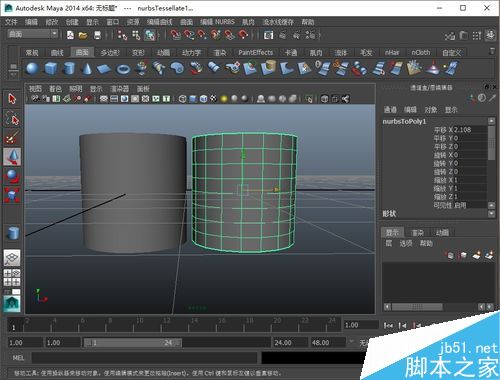Create a NURBS cone from the shelf
500x380 pixels.
tap(87, 69)
